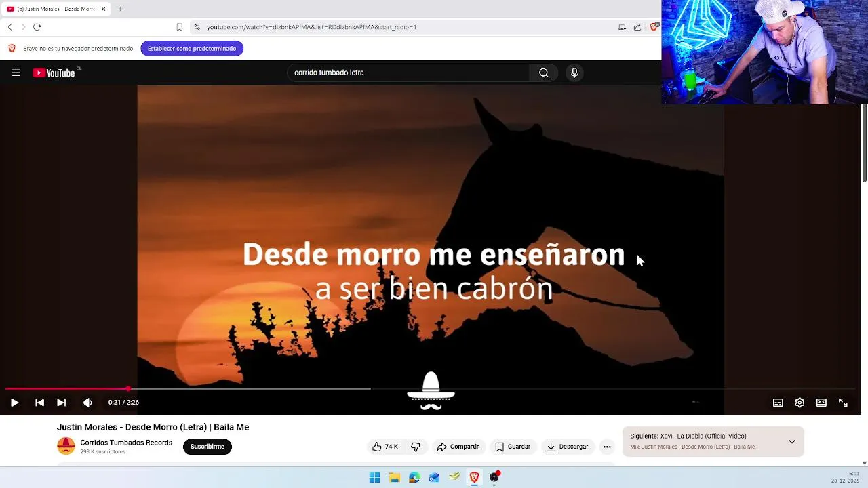Focus the search box reading 'corrido tumbado letra'
This screenshot has height=488, width=868.
pyautogui.click(x=409, y=73)
